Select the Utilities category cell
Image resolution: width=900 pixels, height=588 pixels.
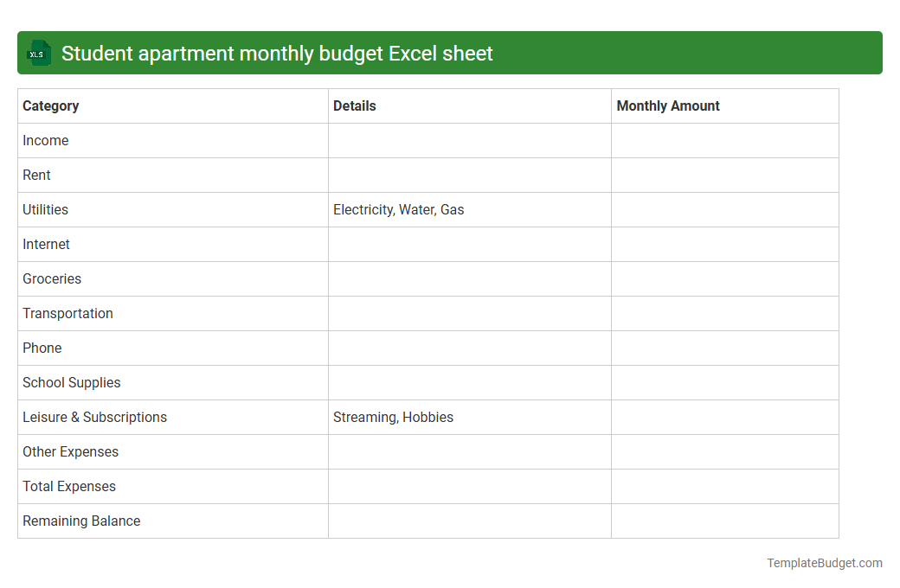pos(45,209)
